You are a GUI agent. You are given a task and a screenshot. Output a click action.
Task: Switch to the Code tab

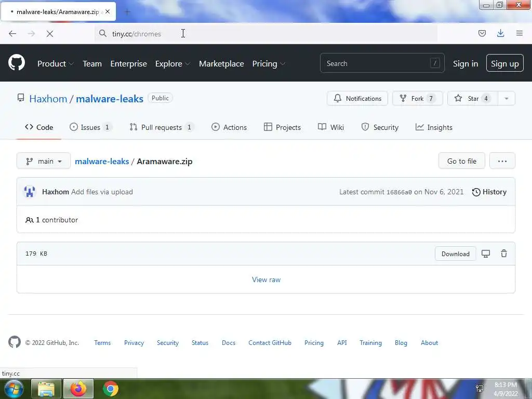click(x=39, y=127)
